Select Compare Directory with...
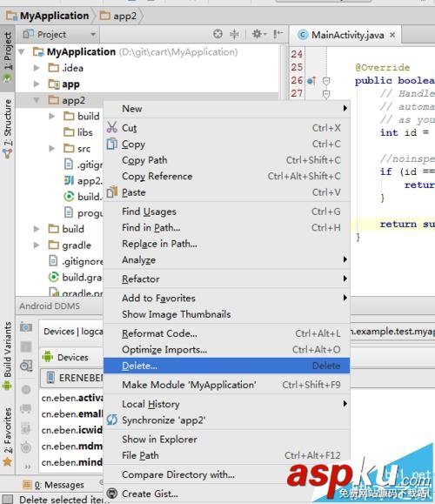 click(226, 474)
